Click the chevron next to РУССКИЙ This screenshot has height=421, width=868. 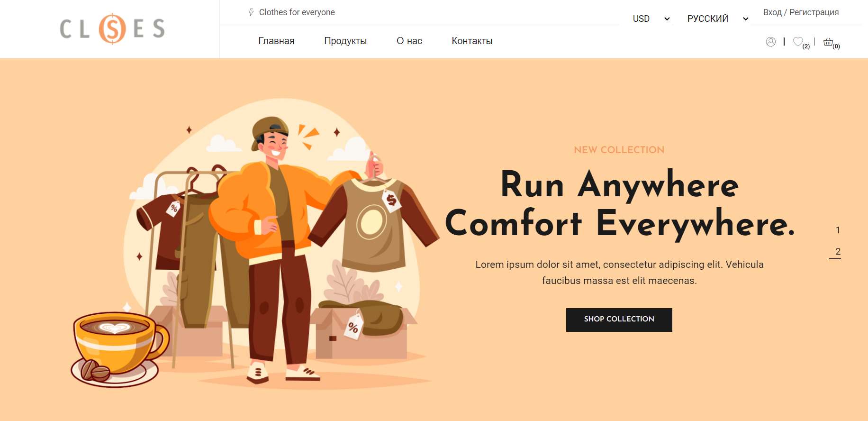pyautogui.click(x=745, y=19)
